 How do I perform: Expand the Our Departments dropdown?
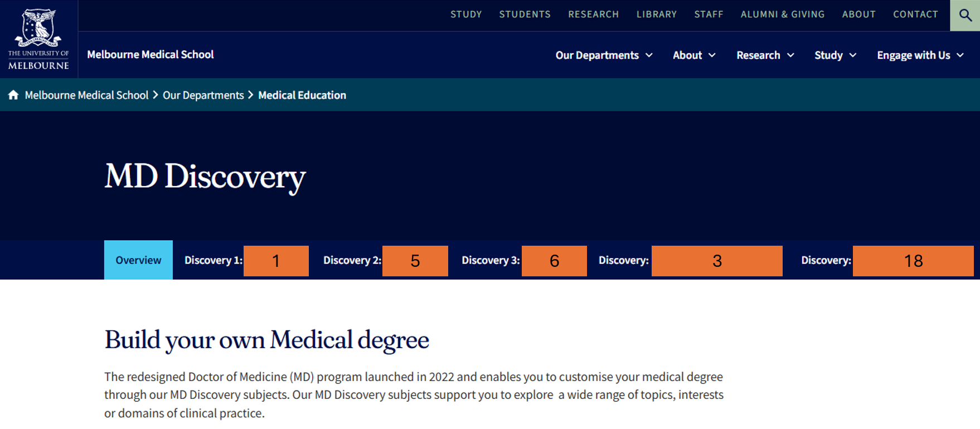click(604, 55)
